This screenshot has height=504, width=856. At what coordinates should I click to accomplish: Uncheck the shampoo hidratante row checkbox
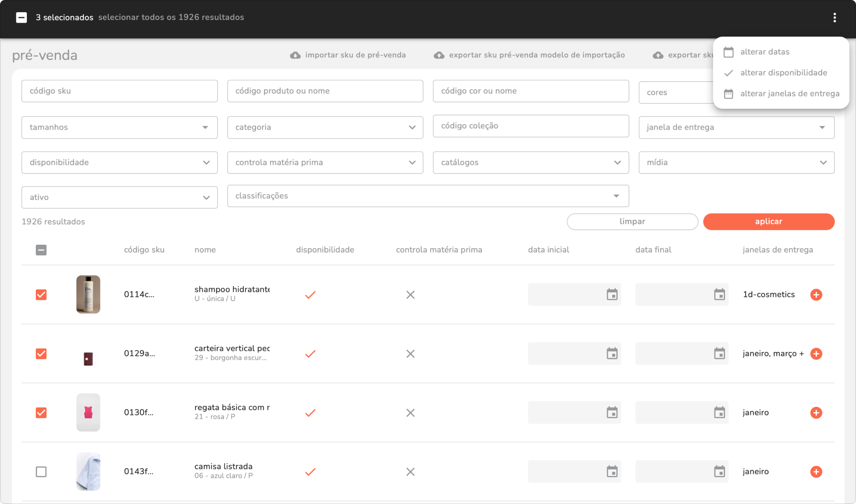click(x=41, y=295)
